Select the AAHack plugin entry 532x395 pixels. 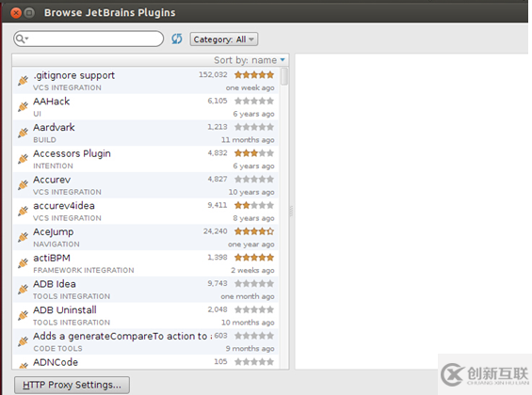click(x=146, y=107)
